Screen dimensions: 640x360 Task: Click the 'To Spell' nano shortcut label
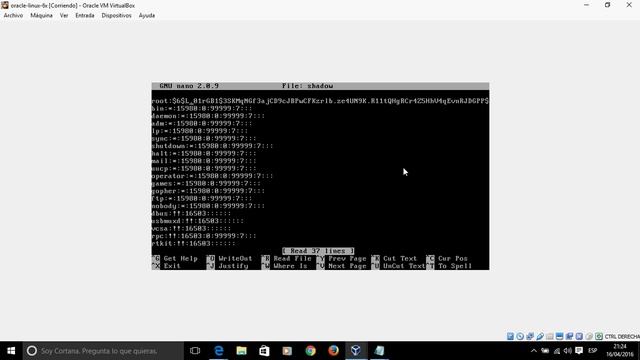pos(455,266)
